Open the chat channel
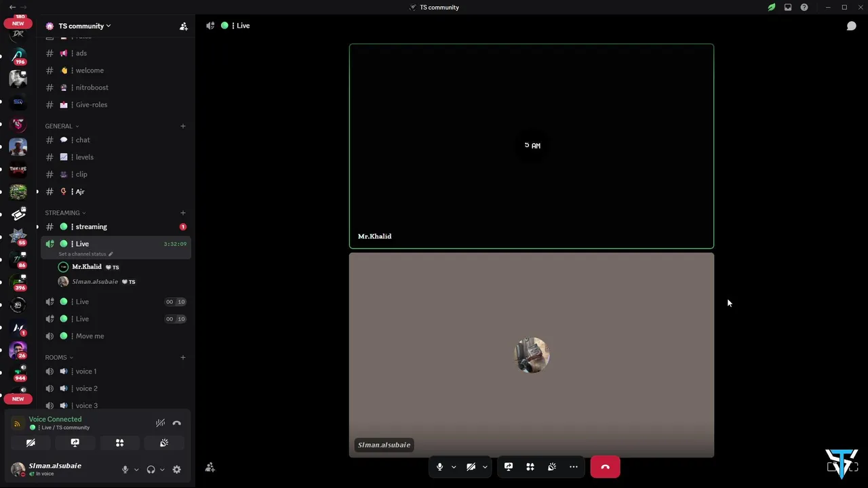Screen dimensions: 868x488 116,140
